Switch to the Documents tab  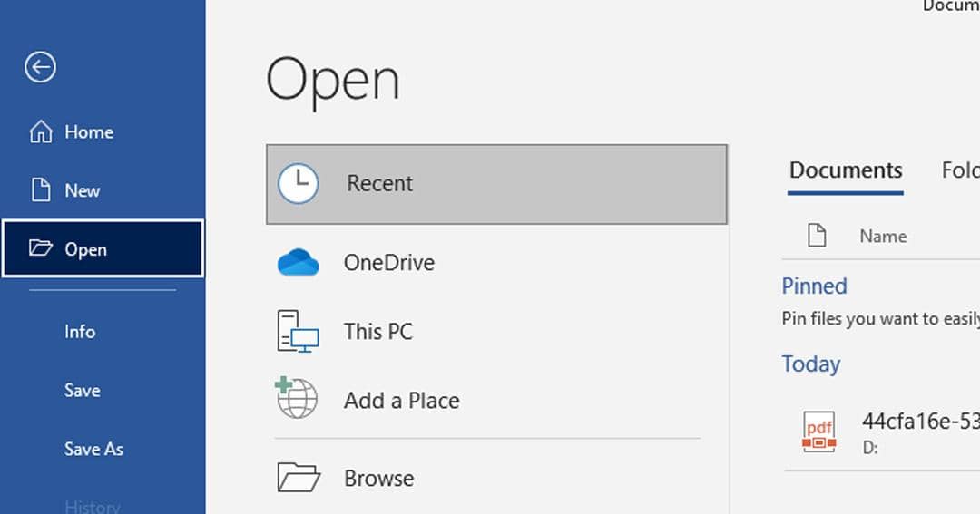coord(845,170)
